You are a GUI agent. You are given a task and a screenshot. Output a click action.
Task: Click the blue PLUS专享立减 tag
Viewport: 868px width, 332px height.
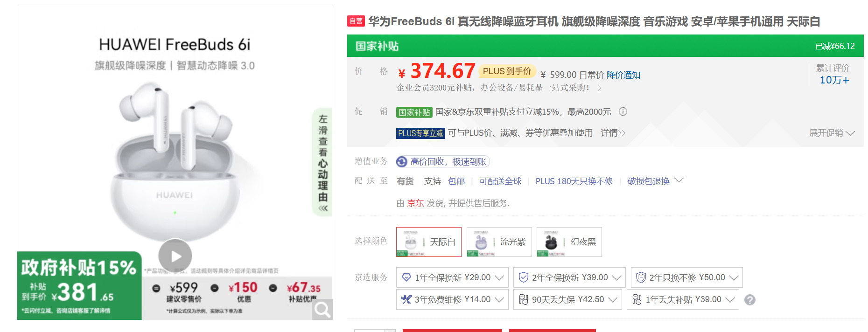tap(420, 133)
